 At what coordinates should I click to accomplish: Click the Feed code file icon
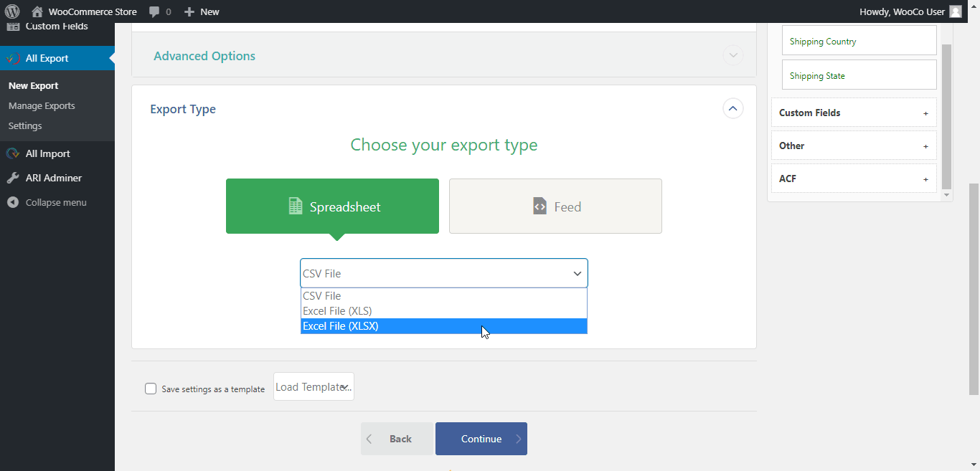click(540, 206)
